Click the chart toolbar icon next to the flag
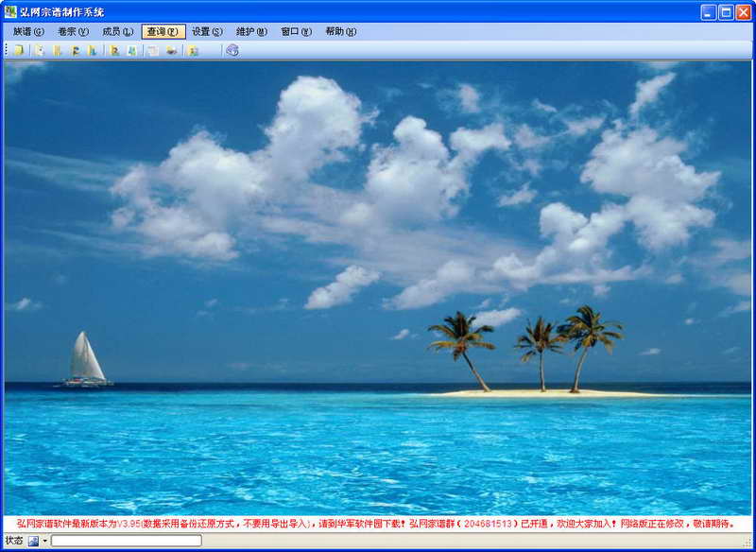 pos(94,52)
